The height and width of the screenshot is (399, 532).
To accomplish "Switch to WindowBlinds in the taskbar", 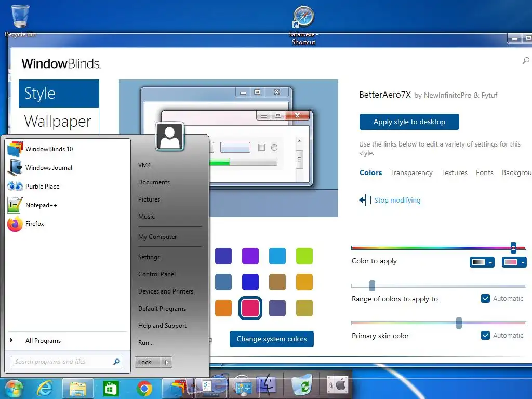I will (x=177, y=389).
